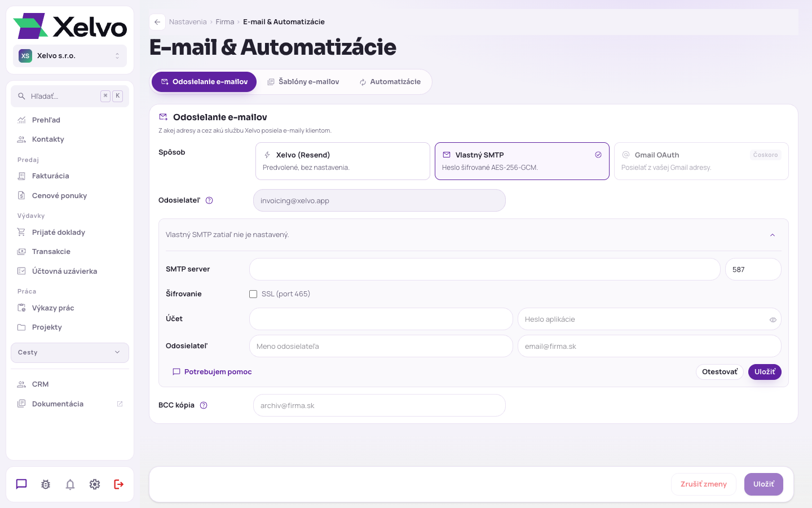
Task: Open CRM in sidebar
Action: 70,384
